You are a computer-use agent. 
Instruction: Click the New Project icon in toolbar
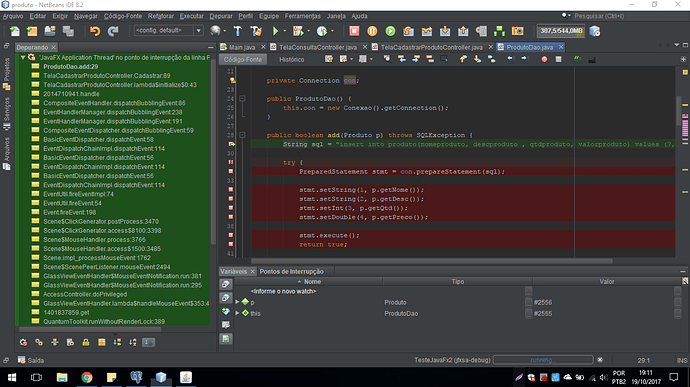click(x=32, y=31)
